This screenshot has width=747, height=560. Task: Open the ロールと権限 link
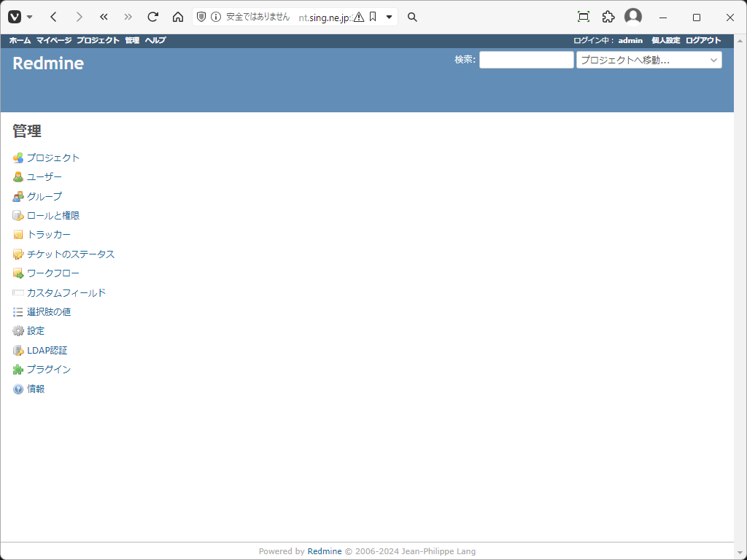coord(53,216)
